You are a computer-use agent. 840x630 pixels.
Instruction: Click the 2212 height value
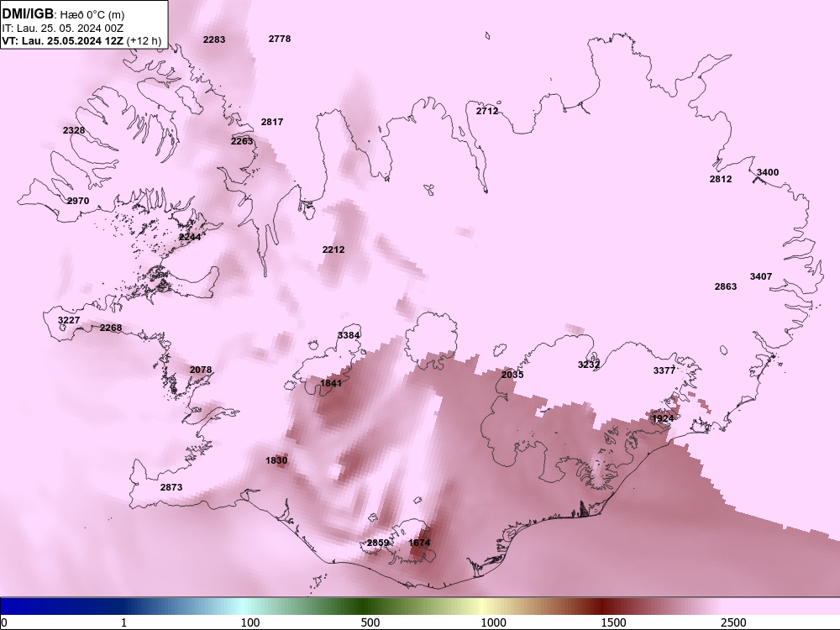click(x=333, y=249)
